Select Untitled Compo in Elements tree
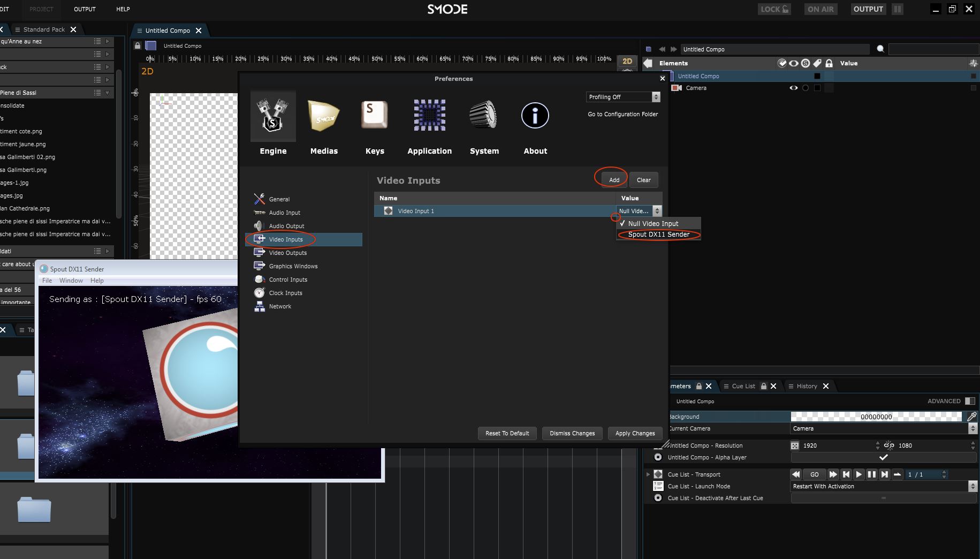 pos(698,76)
